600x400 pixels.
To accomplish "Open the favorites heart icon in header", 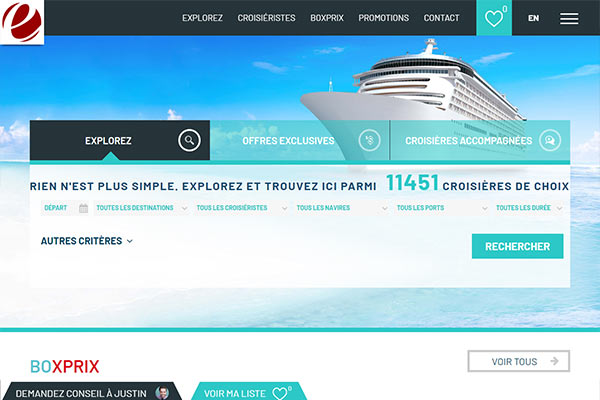I will coord(494,18).
